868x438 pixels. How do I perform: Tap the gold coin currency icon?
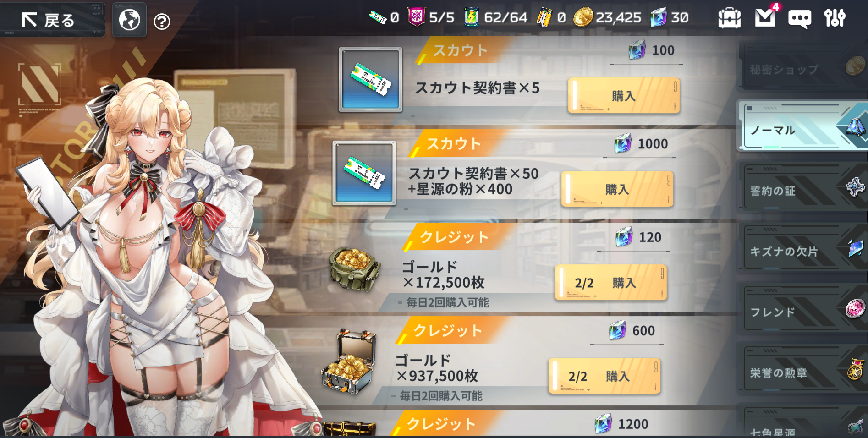(583, 17)
